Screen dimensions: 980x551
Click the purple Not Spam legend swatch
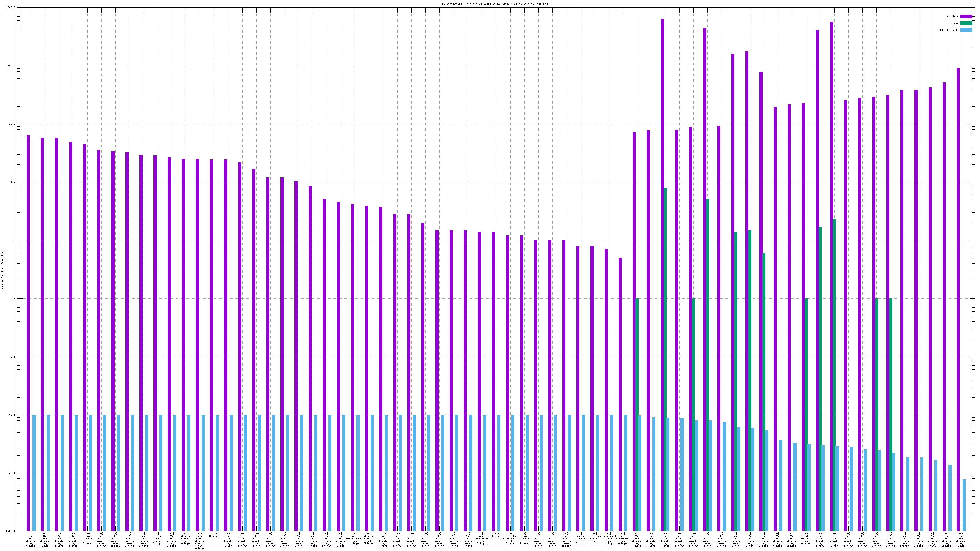966,16
